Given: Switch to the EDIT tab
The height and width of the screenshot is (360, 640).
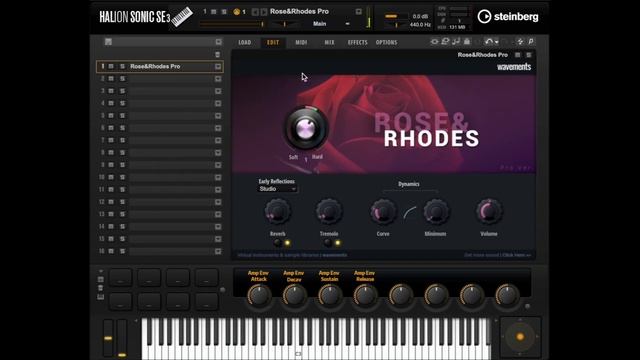Looking at the screenshot, I should coord(273,42).
